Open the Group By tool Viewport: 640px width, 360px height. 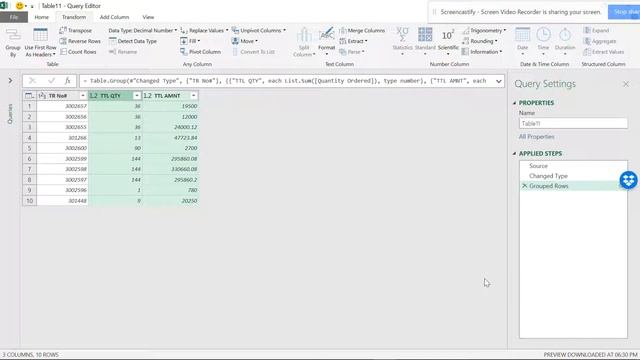13,42
